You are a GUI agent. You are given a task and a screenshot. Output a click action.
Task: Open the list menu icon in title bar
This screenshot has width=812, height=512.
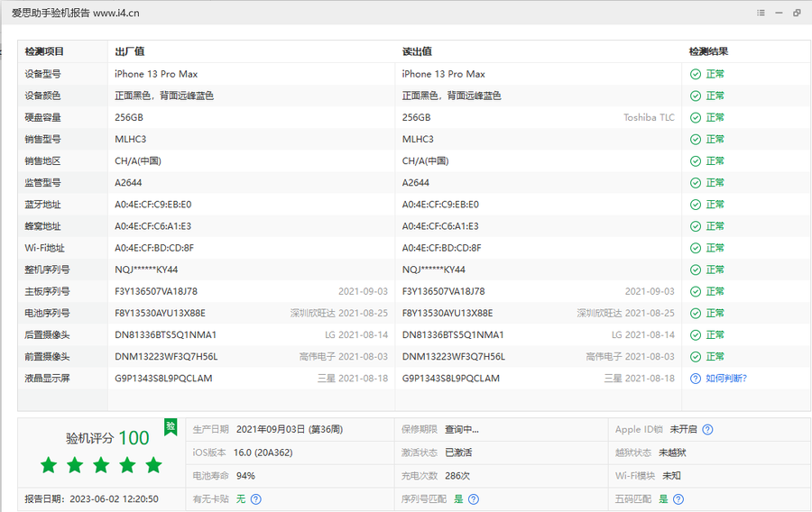761,13
